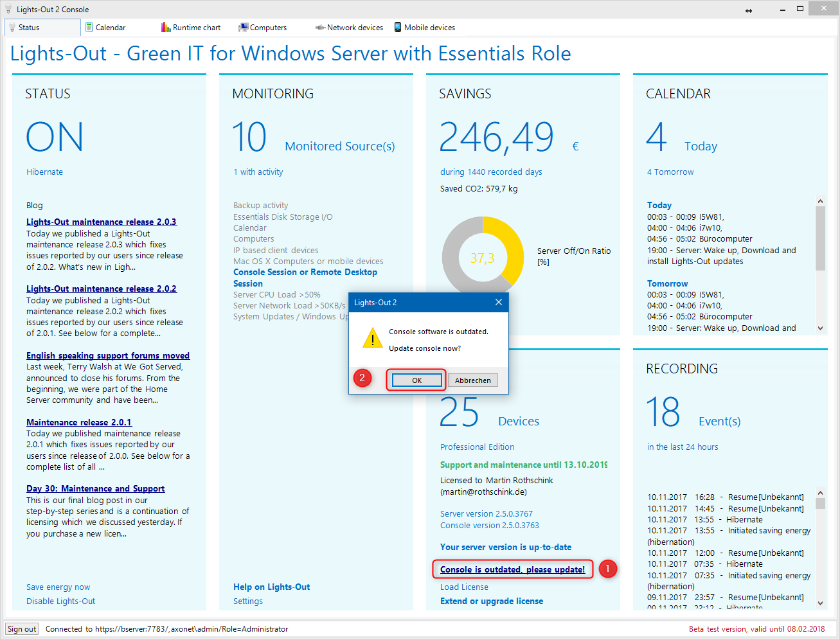Click the Network devices tab icon
The height and width of the screenshot is (640, 840).
[320, 28]
